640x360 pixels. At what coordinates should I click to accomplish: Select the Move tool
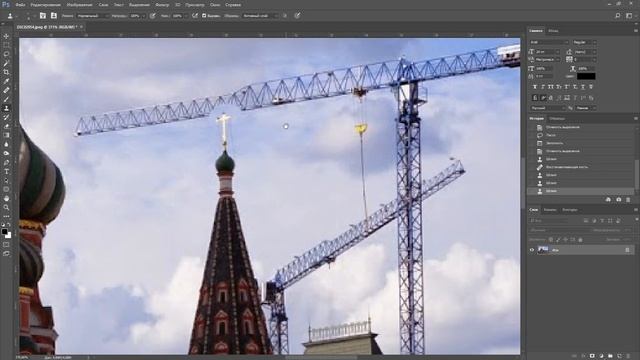[x=6, y=36]
